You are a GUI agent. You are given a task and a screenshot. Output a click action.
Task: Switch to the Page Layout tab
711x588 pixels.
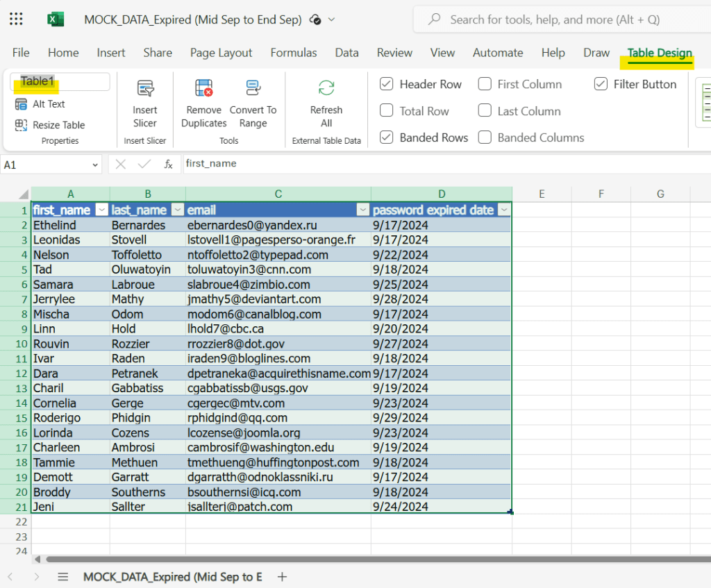[x=221, y=53]
